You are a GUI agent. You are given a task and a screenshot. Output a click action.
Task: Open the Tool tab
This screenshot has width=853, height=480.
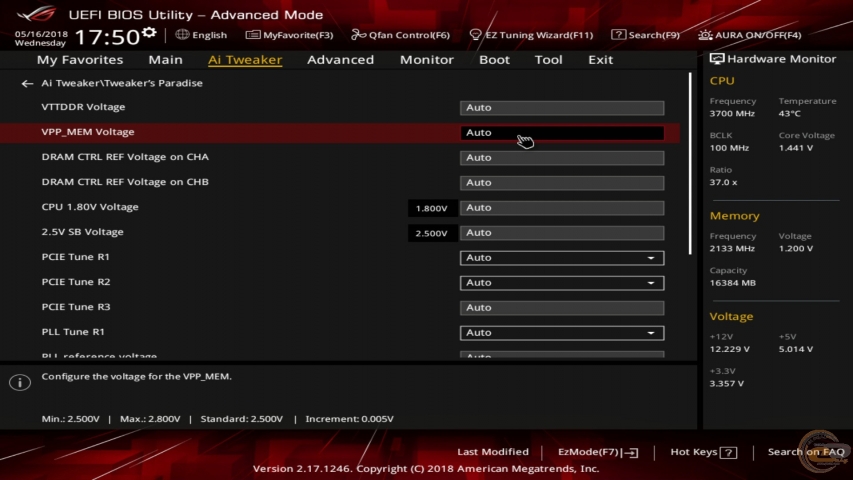point(548,60)
